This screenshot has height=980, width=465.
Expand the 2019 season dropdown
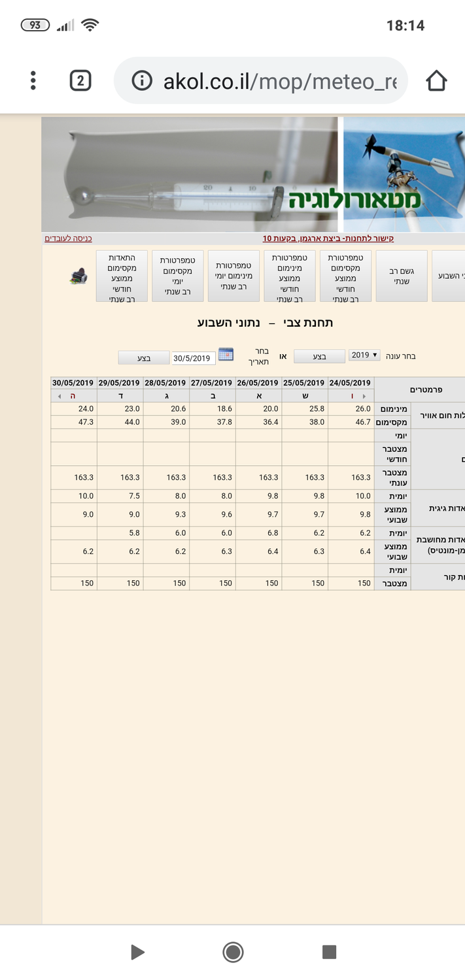point(364,355)
